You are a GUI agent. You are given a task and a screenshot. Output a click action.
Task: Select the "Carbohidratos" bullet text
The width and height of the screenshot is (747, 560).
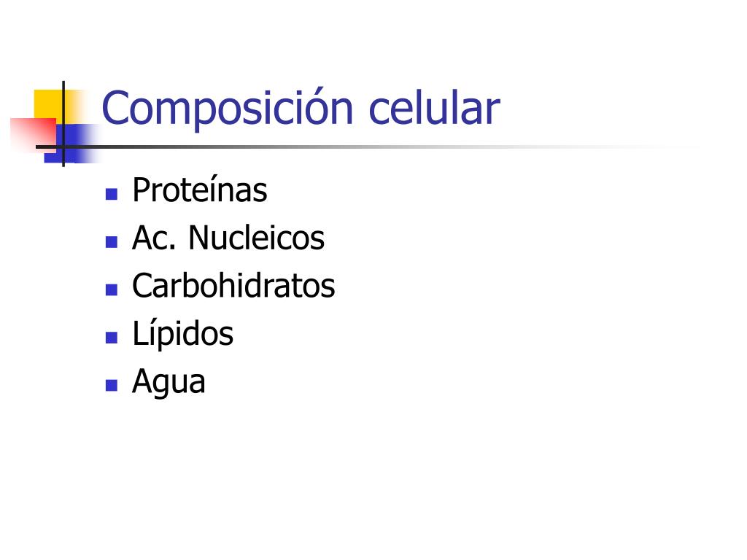(x=233, y=285)
